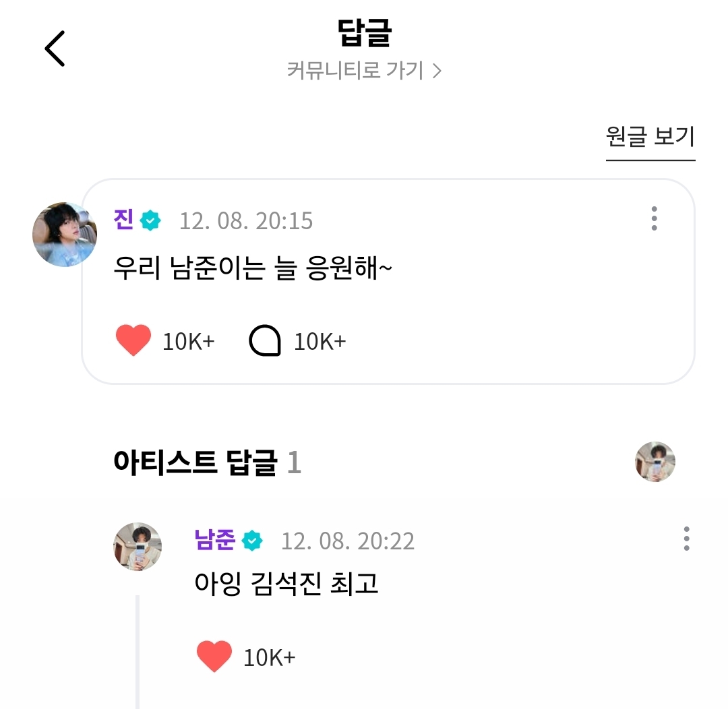The image size is (728, 728).
Task: Toggle the heart like on 진's post
Action: click(x=133, y=340)
